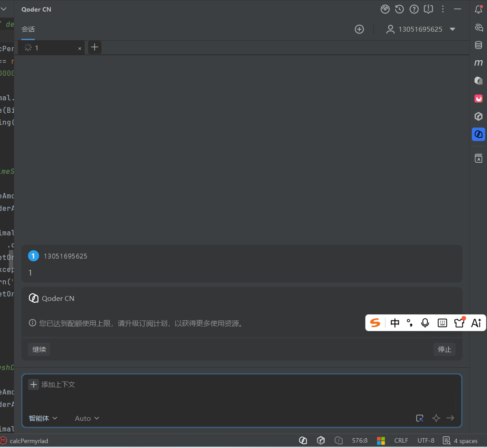Screen dimensions: 487x448
Task: Click the user avatar badge 1
Action: [x=33, y=256]
